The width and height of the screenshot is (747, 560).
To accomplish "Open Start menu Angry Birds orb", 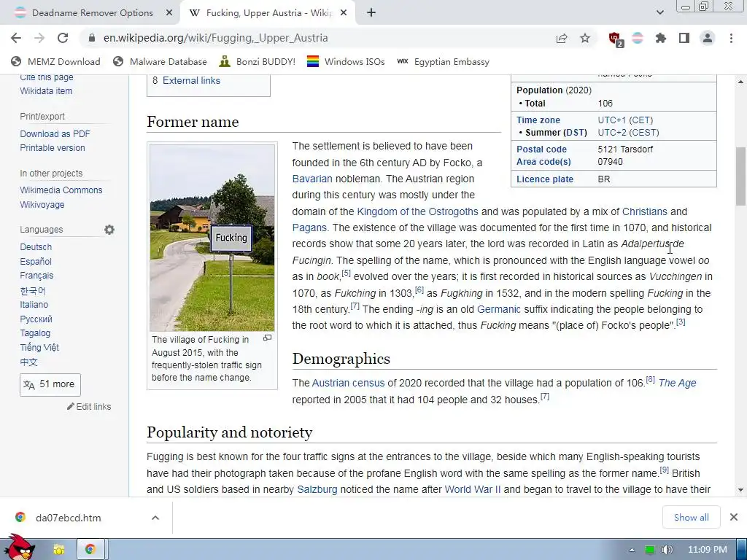I will coord(20,548).
